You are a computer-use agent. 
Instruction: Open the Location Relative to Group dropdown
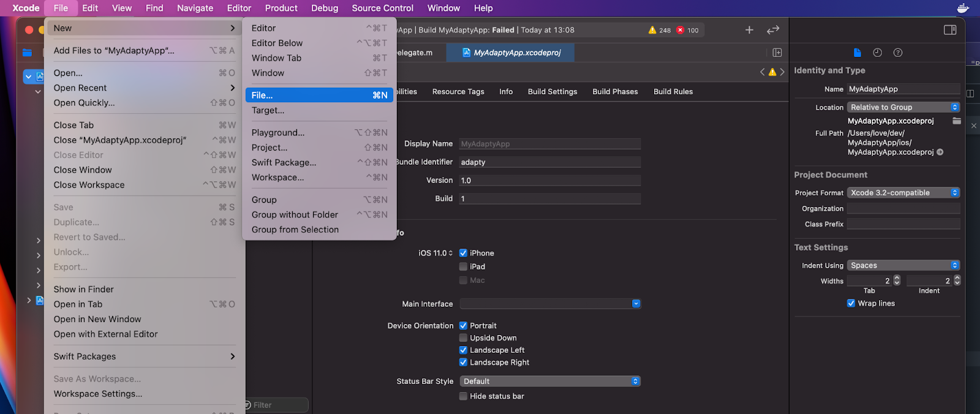click(x=903, y=107)
